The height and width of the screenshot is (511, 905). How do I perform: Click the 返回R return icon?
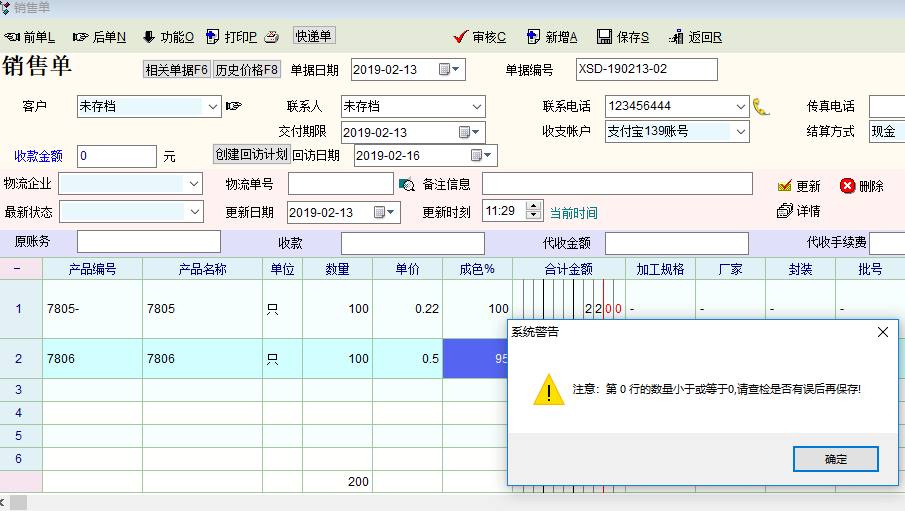[676, 37]
